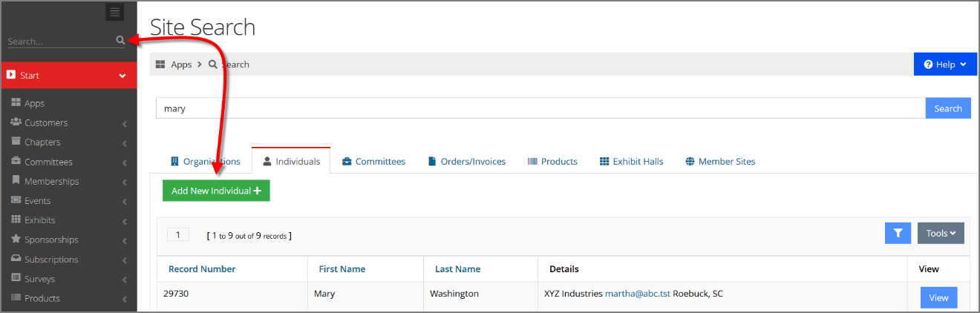Open the Tools dropdown
Image resolution: width=980 pixels, height=313 pixels.
point(941,233)
